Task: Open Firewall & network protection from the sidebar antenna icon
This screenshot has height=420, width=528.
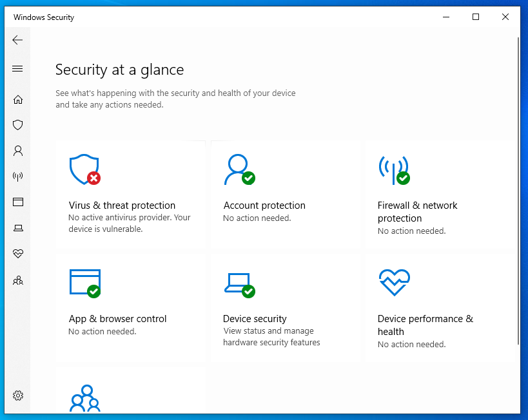Action: coord(18,176)
